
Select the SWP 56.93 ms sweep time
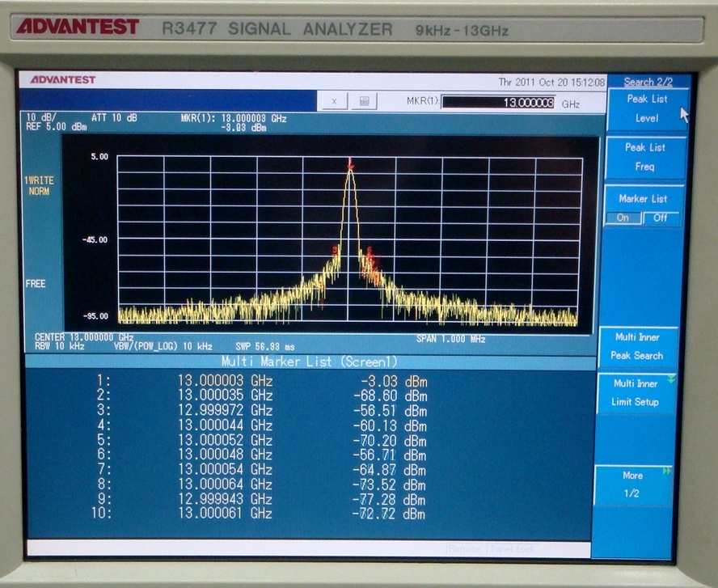(x=265, y=347)
